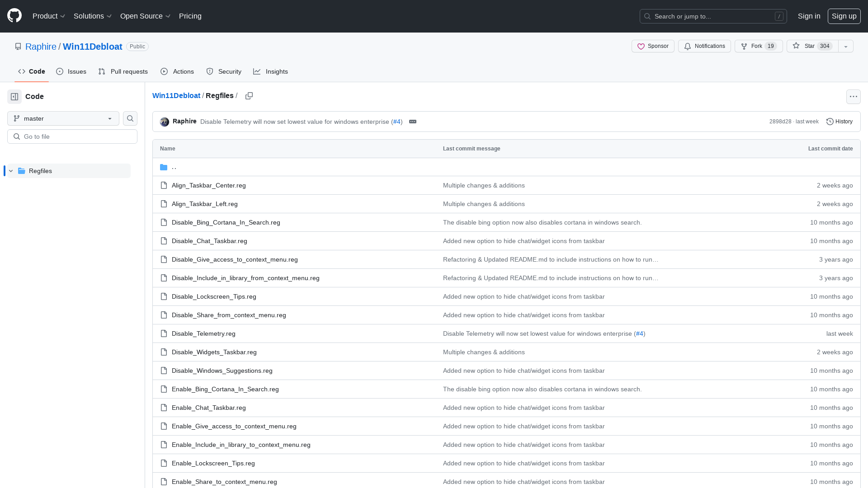868x488 pixels.
Task: Select the Notifications toggle bell
Action: [x=687, y=46]
